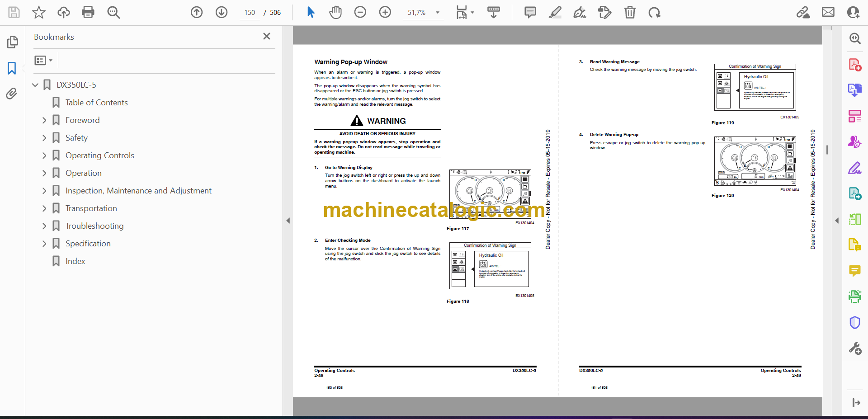Print the document
The image size is (868, 419).
pyautogui.click(x=88, y=12)
